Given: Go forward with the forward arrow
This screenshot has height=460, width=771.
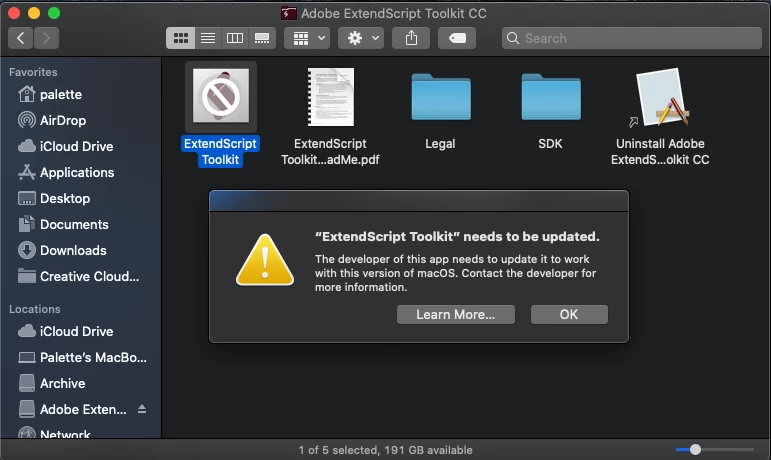Looking at the screenshot, I should pyautogui.click(x=46, y=38).
